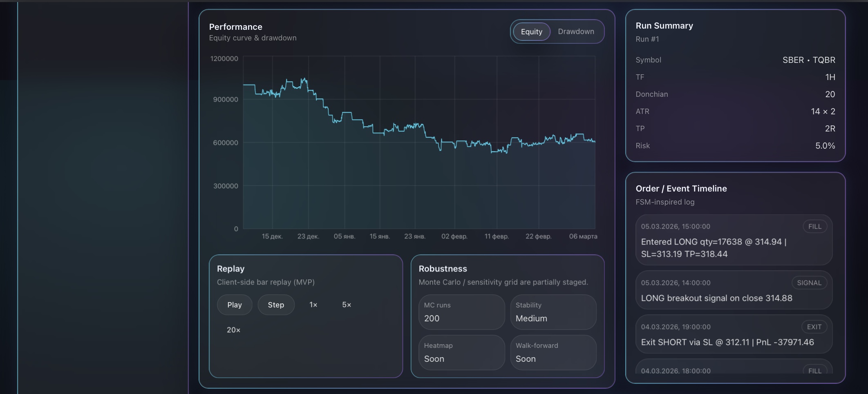Open the Heatmap card marked Soon

461,352
